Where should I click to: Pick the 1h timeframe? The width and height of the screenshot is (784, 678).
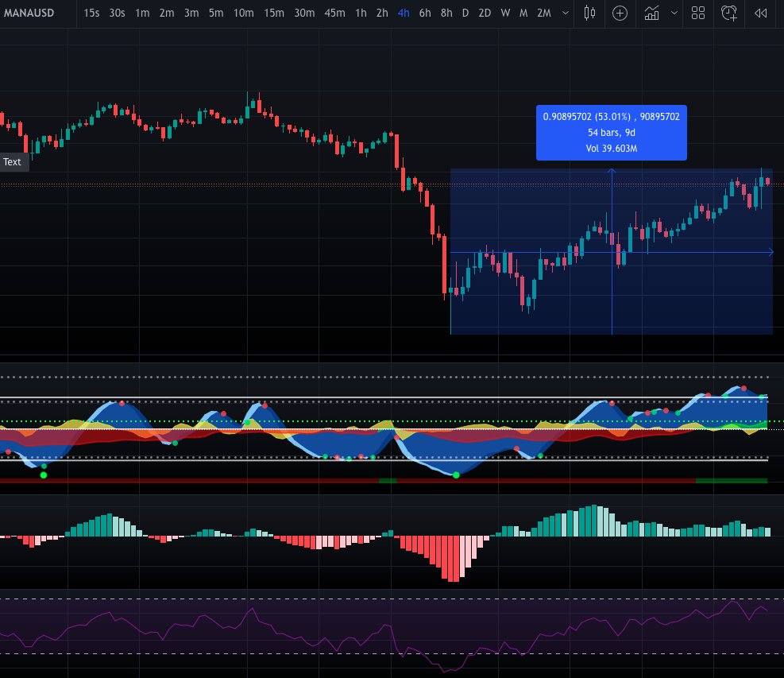tap(361, 13)
